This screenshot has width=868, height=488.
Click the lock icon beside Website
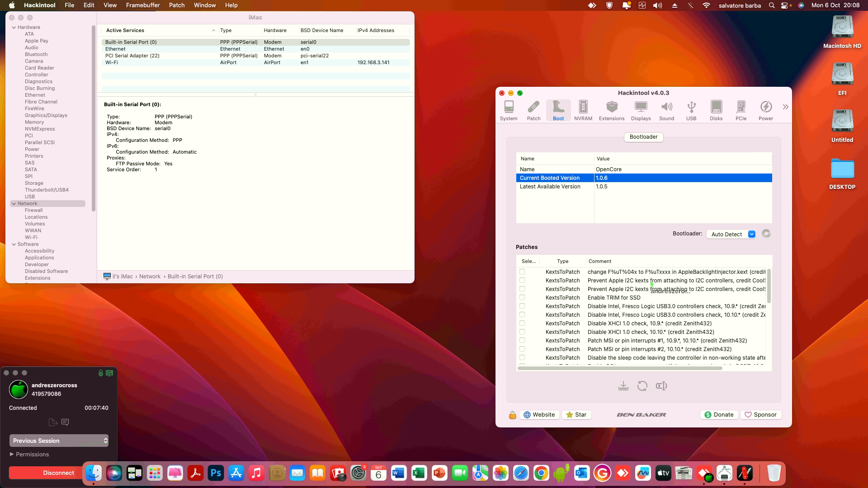coord(513,415)
